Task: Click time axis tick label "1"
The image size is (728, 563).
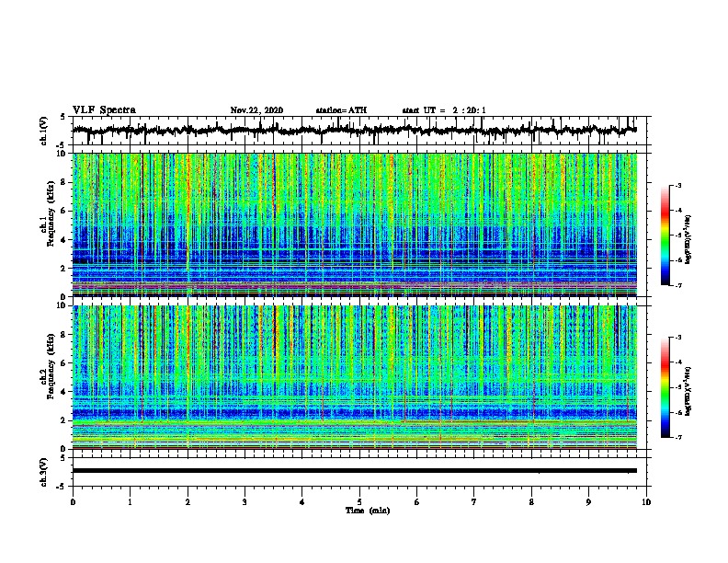Action: 130,502
